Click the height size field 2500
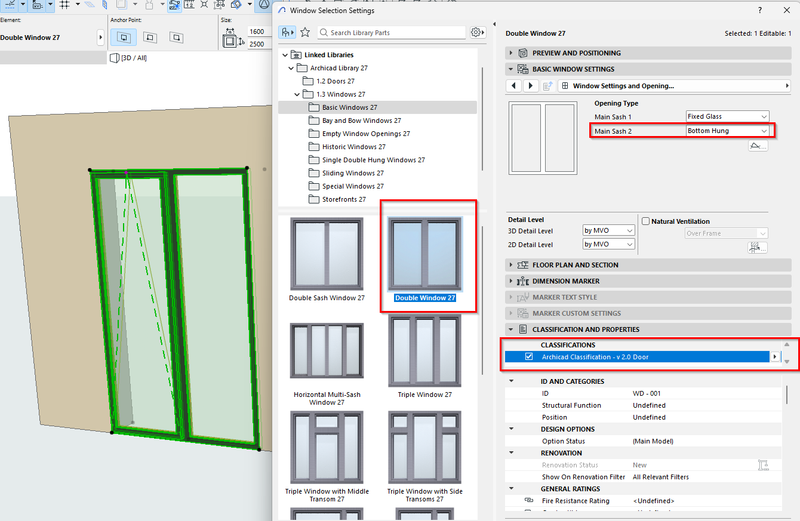This screenshot has height=521, width=800. click(258, 44)
